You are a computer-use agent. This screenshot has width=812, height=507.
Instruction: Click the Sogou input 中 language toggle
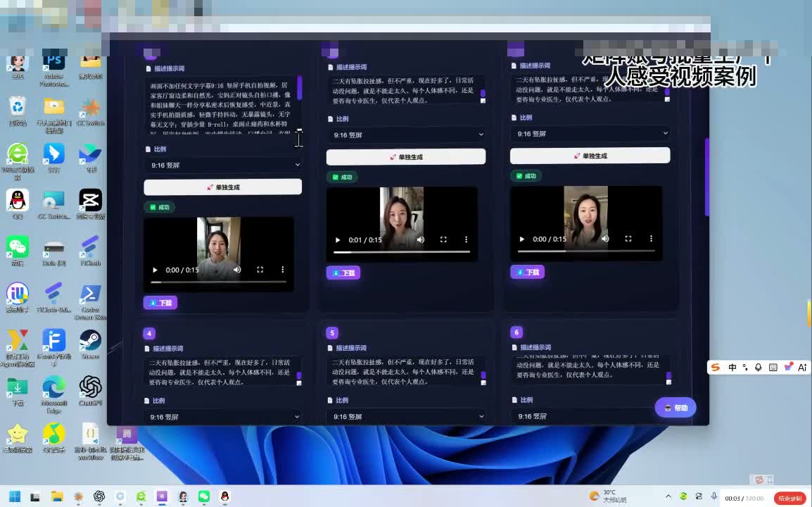click(732, 367)
